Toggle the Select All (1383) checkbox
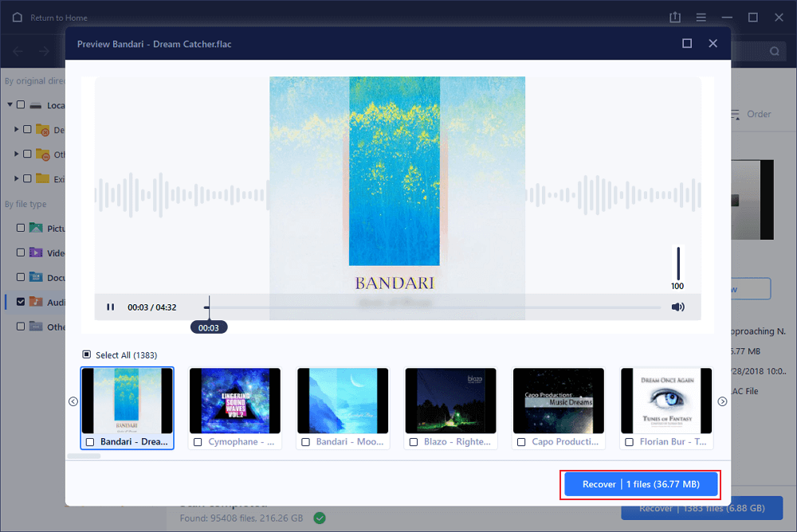The height and width of the screenshot is (532, 797). [87, 354]
